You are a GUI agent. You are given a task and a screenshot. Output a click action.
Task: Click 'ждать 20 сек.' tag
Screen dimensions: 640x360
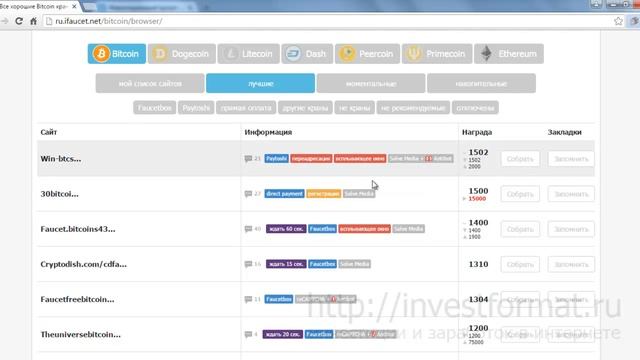[283, 334]
